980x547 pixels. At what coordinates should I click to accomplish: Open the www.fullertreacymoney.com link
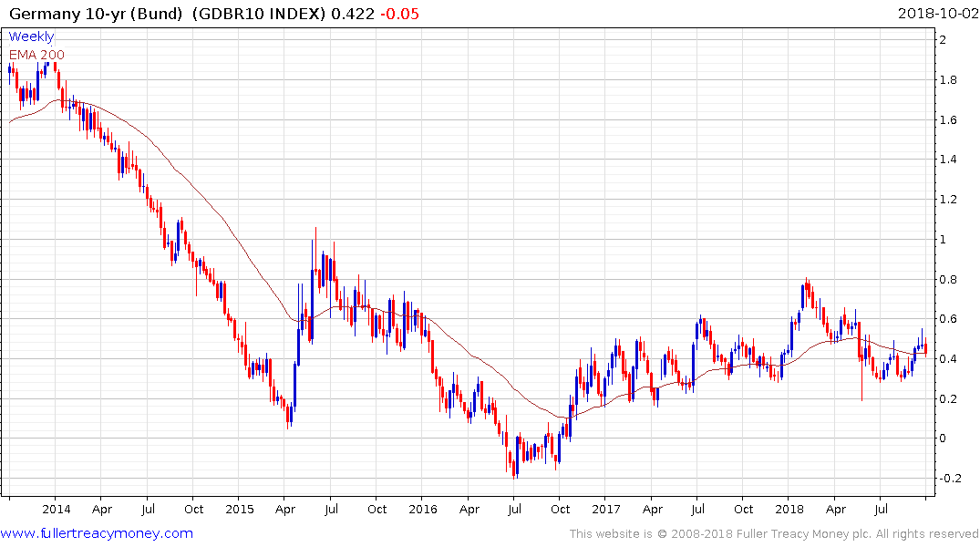click(97, 533)
